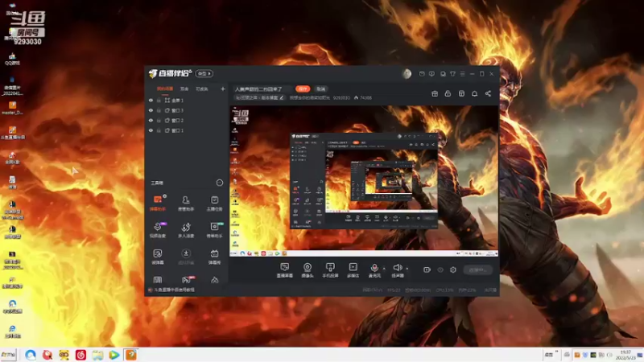644x362 pixels.
Task: Select the 窗口3 source row
Action: (x=187, y=110)
